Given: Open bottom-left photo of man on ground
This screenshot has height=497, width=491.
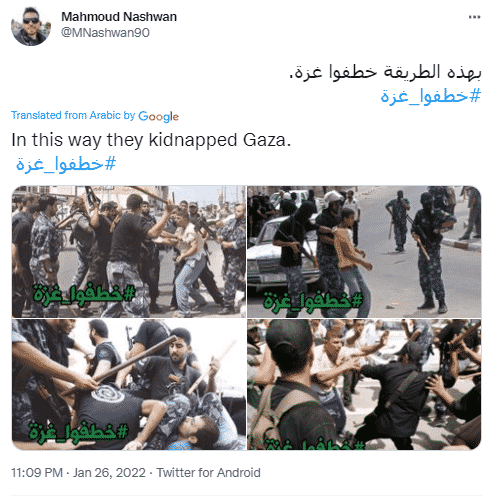Looking at the screenshot, I should (x=129, y=384).
